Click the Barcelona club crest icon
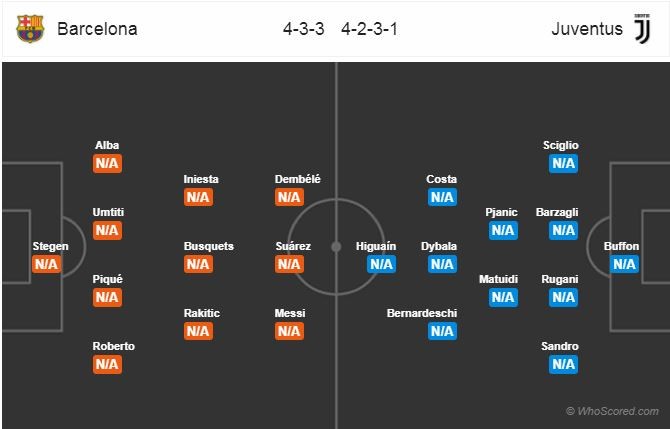This screenshot has width=670, height=429. point(30,29)
